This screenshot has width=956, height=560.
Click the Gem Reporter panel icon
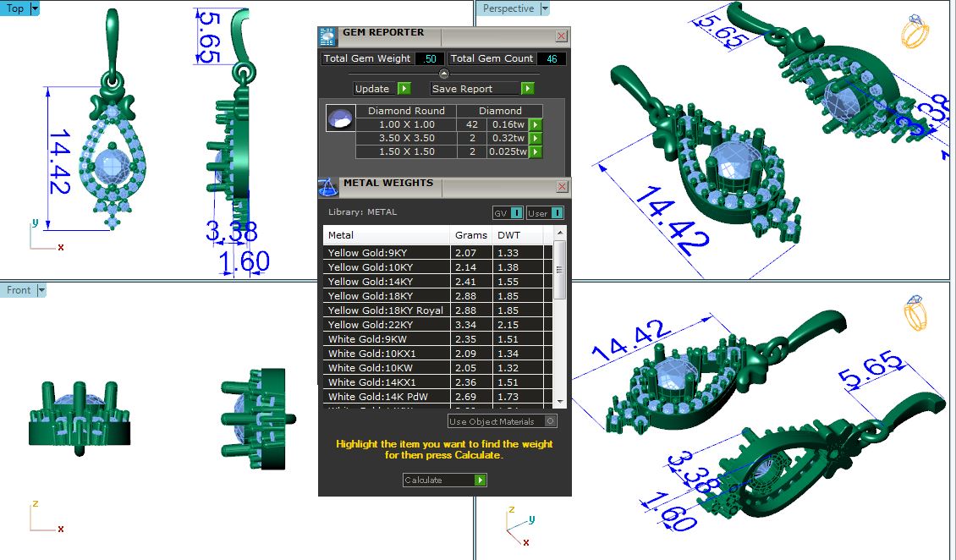(327, 36)
